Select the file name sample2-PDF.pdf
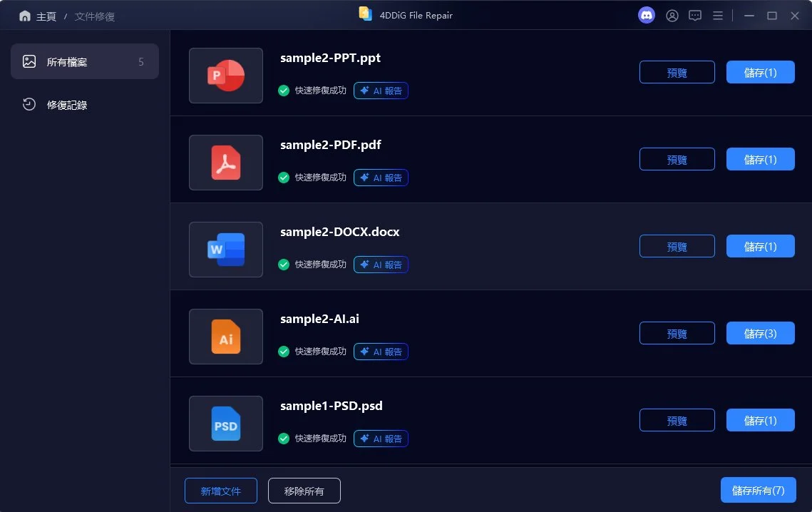The image size is (812, 512). point(331,145)
